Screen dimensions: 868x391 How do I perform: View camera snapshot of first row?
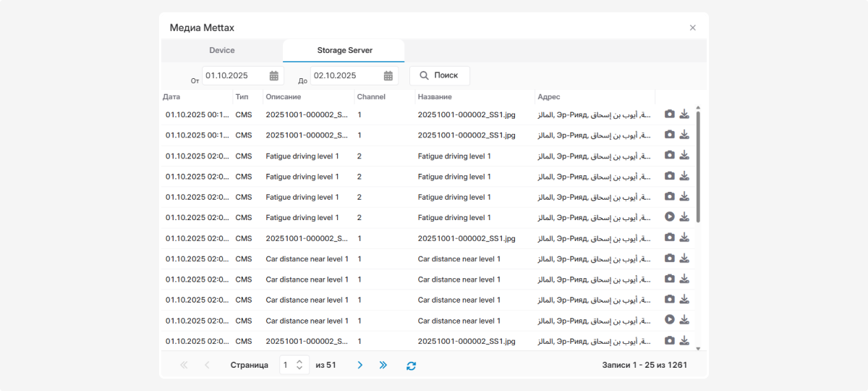(x=670, y=114)
